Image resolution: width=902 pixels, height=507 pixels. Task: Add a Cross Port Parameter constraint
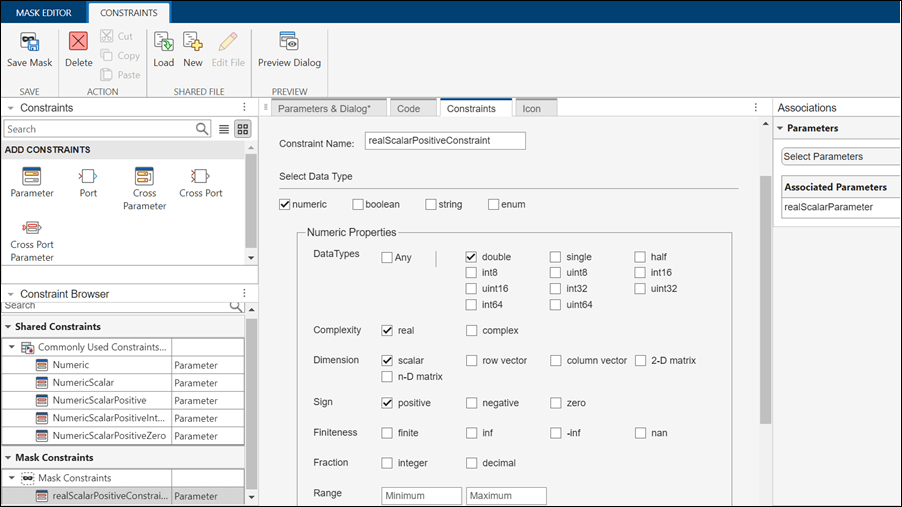pyautogui.click(x=32, y=241)
